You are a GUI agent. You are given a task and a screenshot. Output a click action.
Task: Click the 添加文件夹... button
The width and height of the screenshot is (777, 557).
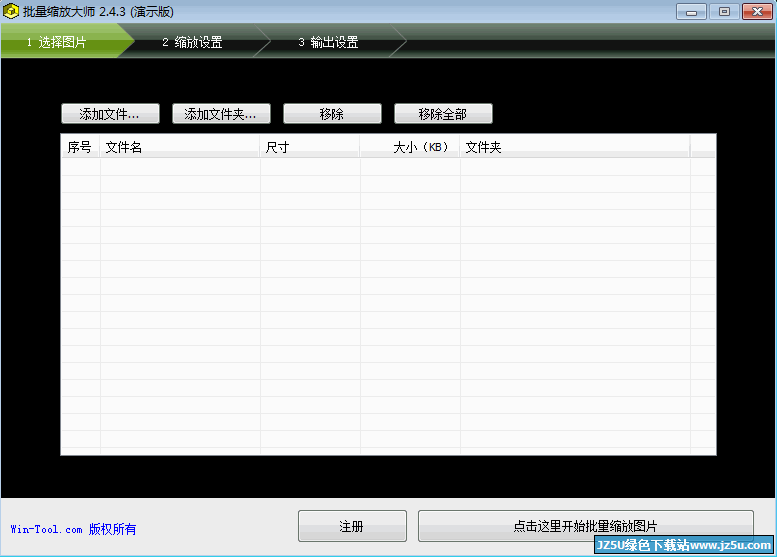221,113
